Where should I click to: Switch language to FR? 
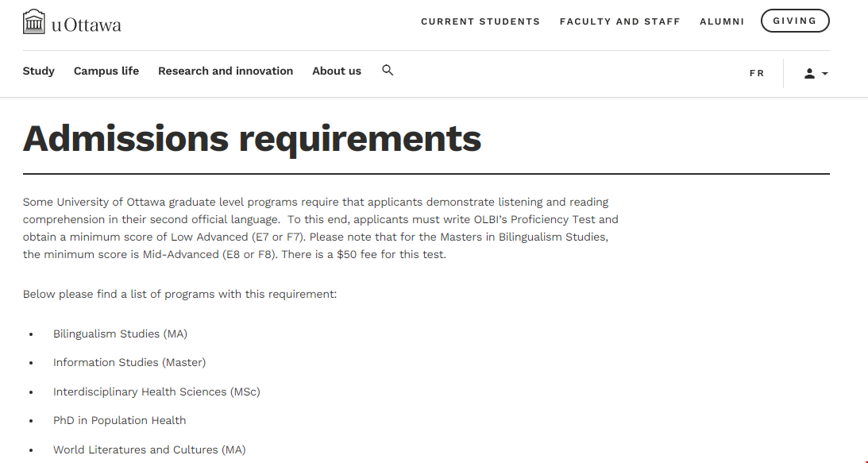757,73
